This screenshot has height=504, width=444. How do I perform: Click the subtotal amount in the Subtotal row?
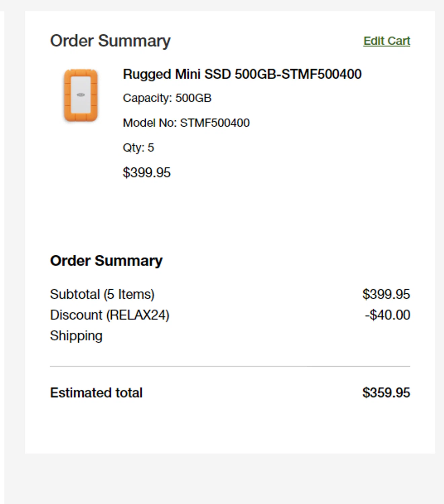[x=386, y=294]
